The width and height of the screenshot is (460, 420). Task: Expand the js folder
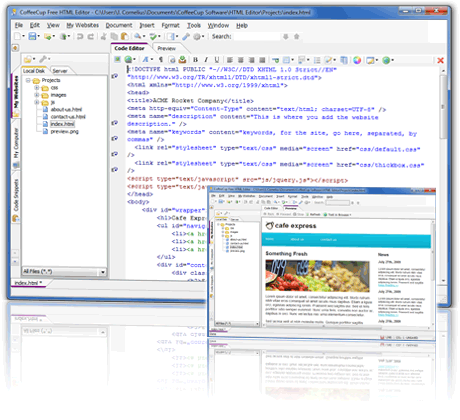pos(37,102)
